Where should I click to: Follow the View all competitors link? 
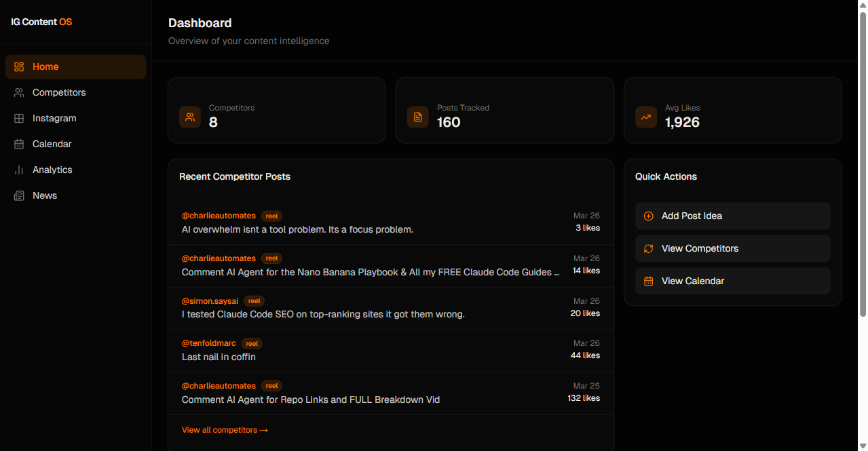[225, 430]
